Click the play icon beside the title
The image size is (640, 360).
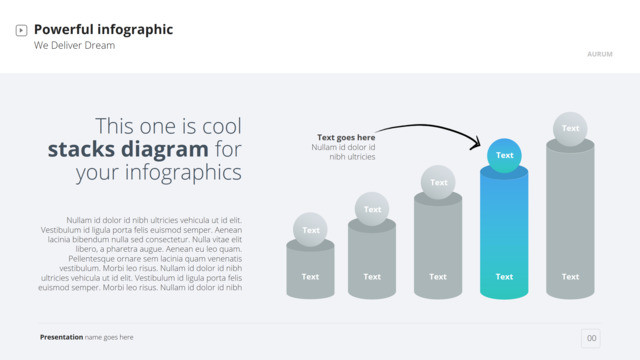click(21, 30)
